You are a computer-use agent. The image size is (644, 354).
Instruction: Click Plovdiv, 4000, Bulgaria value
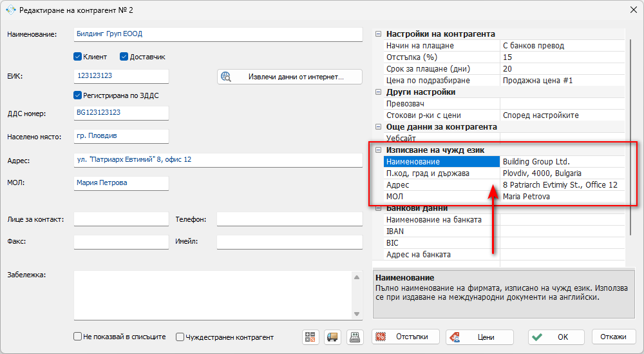562,173
